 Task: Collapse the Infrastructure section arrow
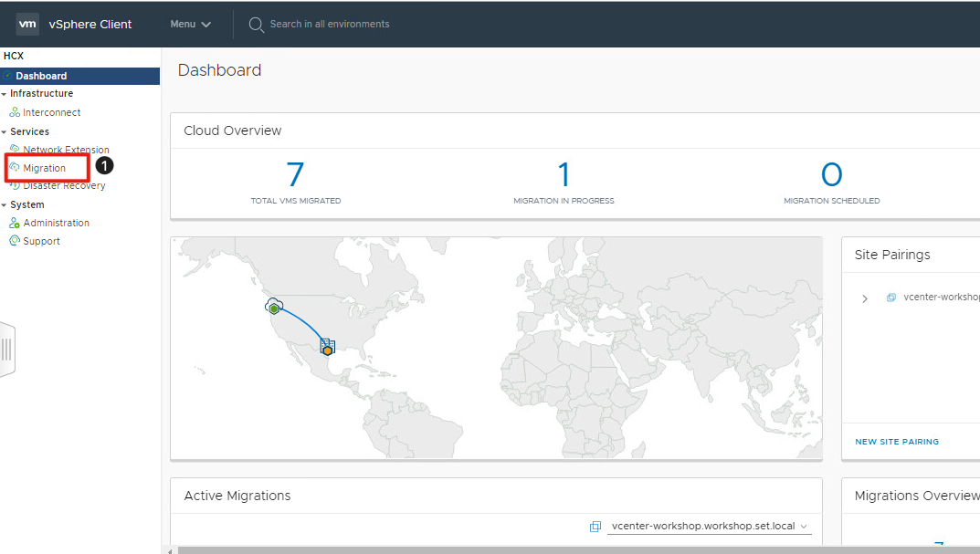pyautogui.click(x=5, y=94)
